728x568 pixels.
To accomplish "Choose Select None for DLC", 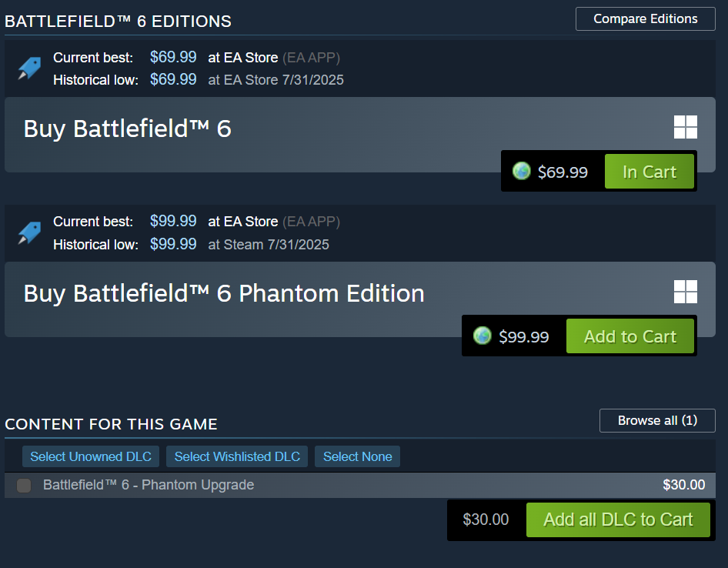I will tap(357, 456).
